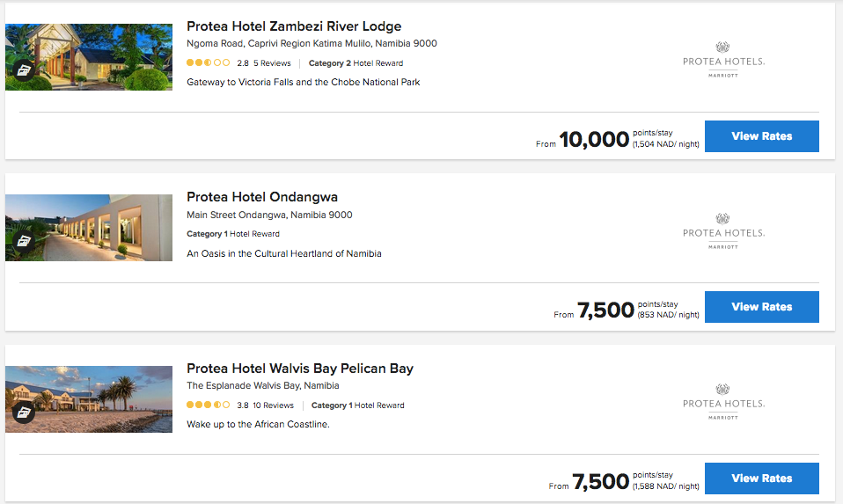
Task: View Rates for Protea Hotel Ondangwa
Action: 761,307
